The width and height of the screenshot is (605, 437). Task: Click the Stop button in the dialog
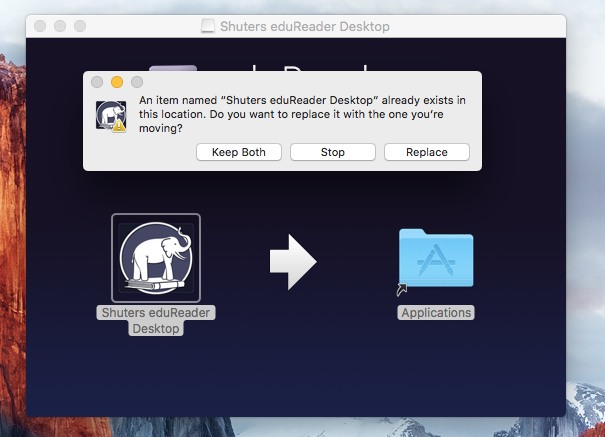tap(333, 152)
